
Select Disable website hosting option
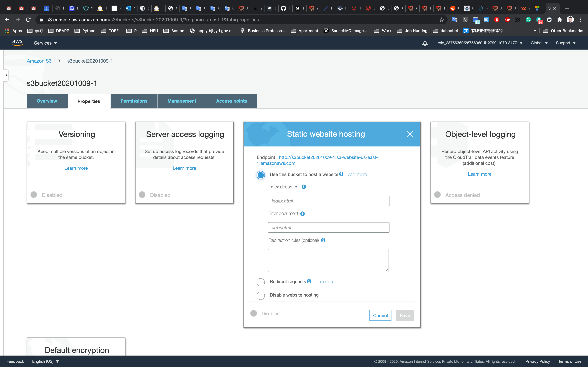pos(261,295)
